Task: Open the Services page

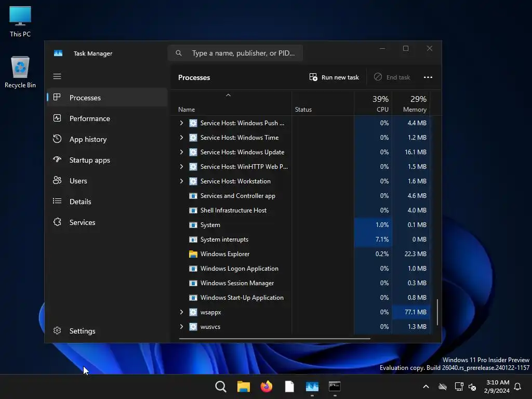Action: point(107,222)
